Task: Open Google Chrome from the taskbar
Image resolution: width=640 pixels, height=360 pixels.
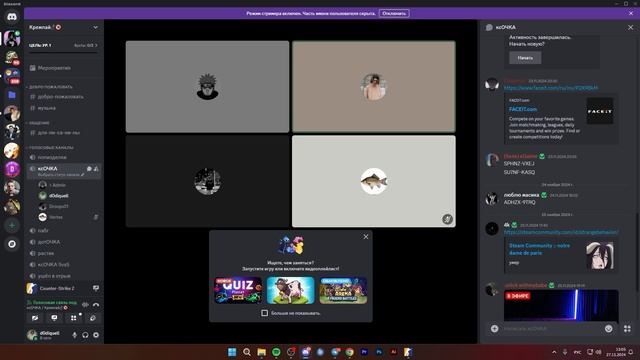Action: click(x=350, y=352)
